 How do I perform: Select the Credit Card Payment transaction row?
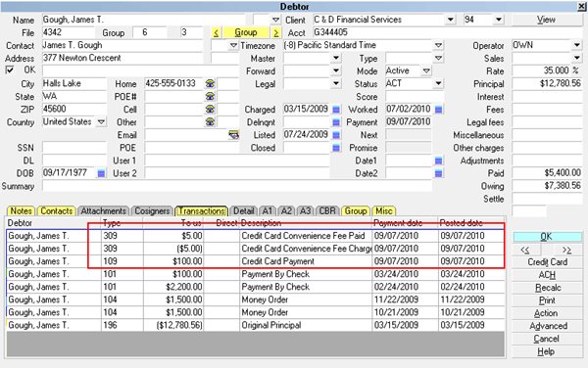256,261
